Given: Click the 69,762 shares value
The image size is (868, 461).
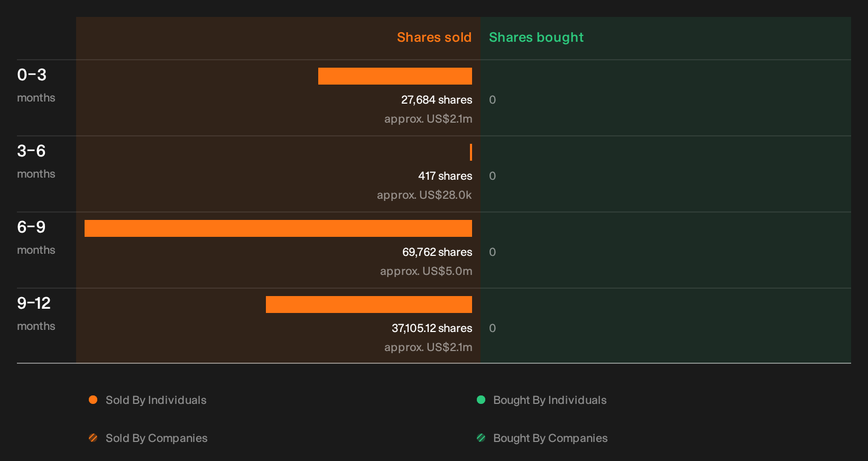Looking at the screenshot, I should click(437, 252).
